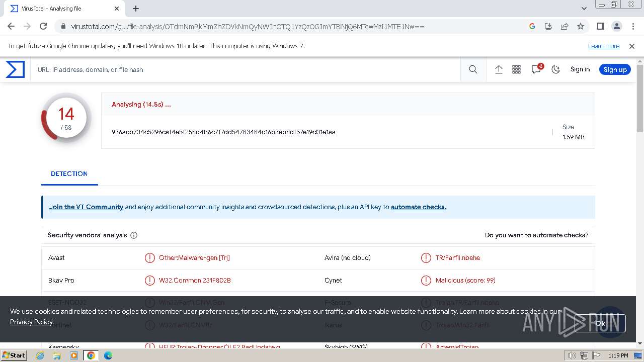Click the info icon beside Security vendors' analysis
This screenshot has height=362, width=644.
(x=134, y=235)
